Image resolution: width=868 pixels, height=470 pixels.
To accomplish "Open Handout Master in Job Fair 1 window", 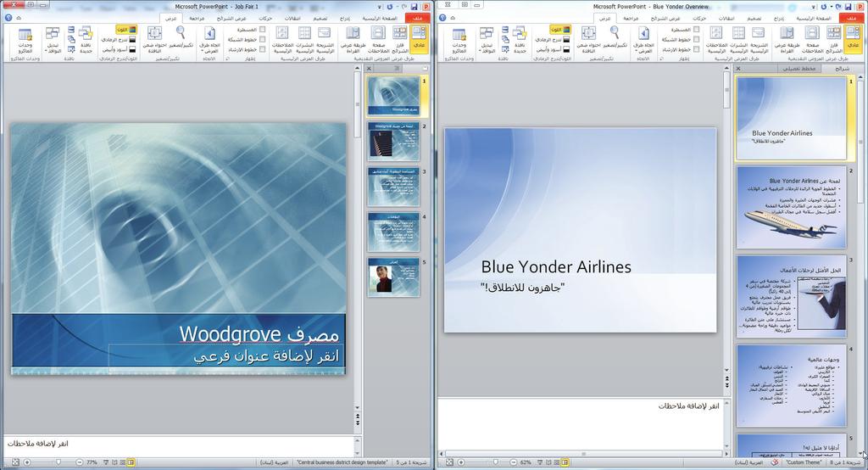I will [x=304, y=39].
